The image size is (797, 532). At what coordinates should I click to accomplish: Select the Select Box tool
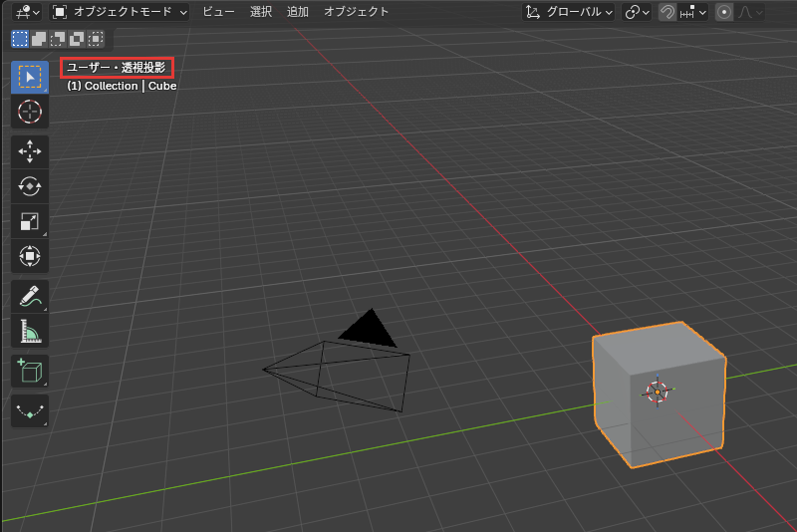(30, 77)
